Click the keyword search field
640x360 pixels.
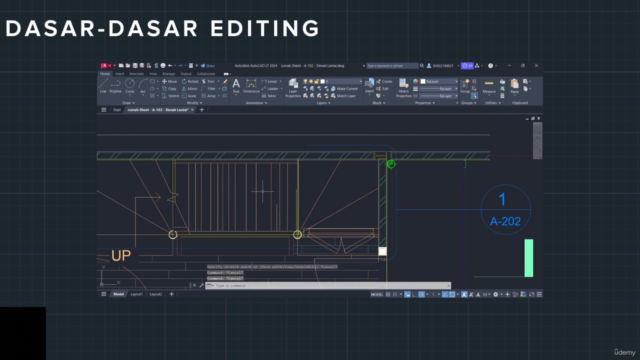(392, 66)
